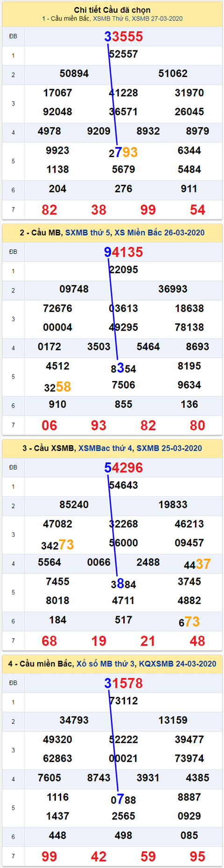224x868 pixels.
Task: Open the XSMB 27-03-2020 link
Action: pyautogui.click(x=157, y=19)
